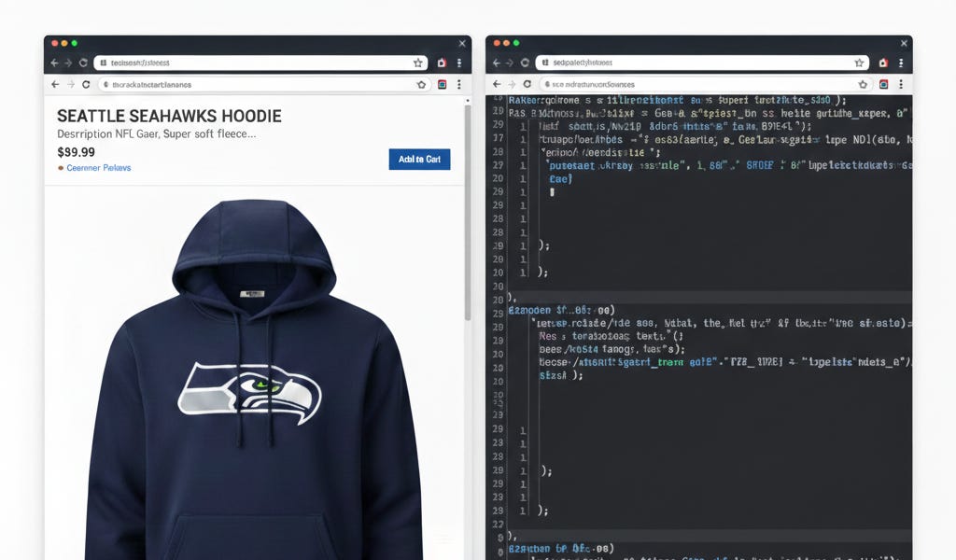Go back in right window's upper toolbar
The image size is (956, 560).
pos(497,63)
